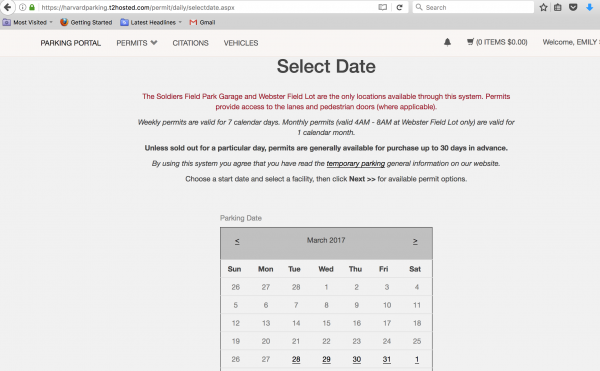Image resolution: width=600 pixels, height=371 pixels.
Task: Bookmark this page with the star icon
Action: 543,7
